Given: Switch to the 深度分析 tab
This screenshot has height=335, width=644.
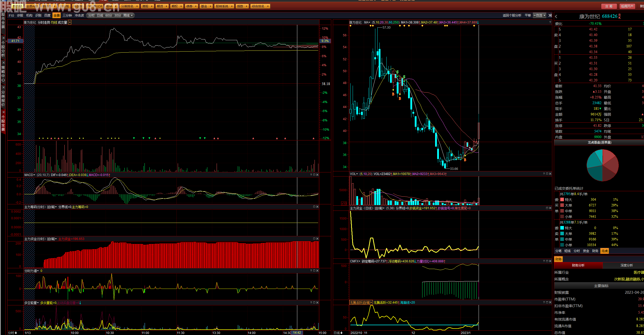Looking at the screenshot, I should 627,265.
